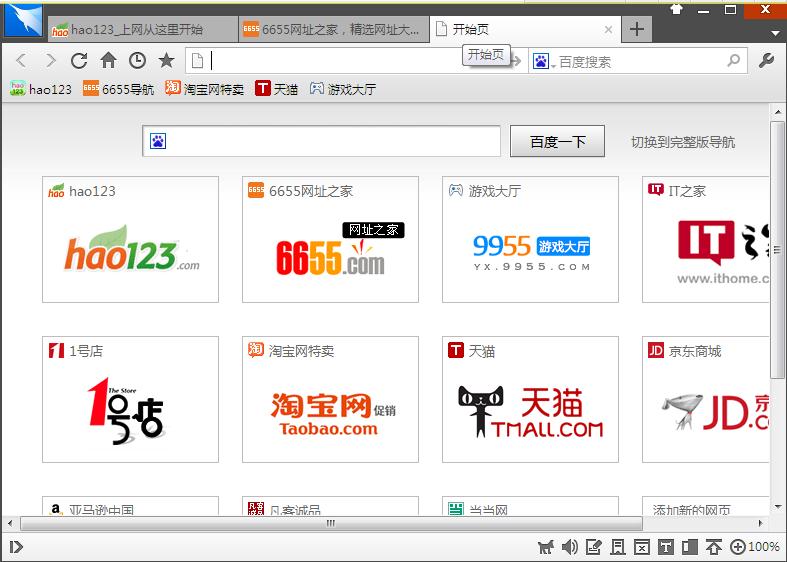The image size is (787, 562).
Task: Open 天猫 bookmark in favorites bar
Action: 277,89
